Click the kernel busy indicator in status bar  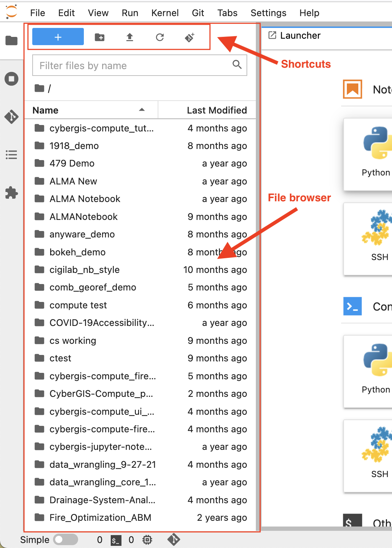(147, 539)
